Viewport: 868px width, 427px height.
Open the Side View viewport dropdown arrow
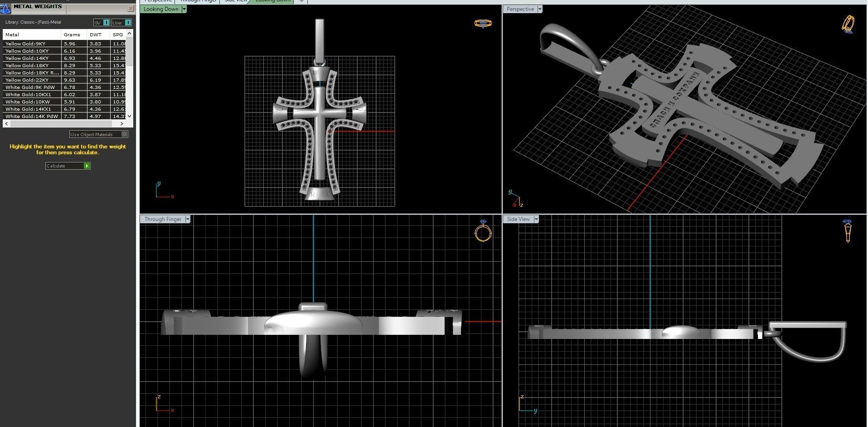pyautogui.click(x=536, y=219)
